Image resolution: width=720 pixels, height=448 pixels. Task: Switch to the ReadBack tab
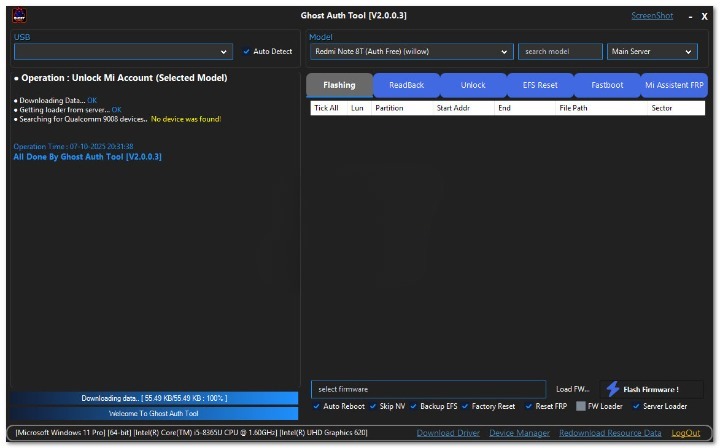[x=406, y=85]
